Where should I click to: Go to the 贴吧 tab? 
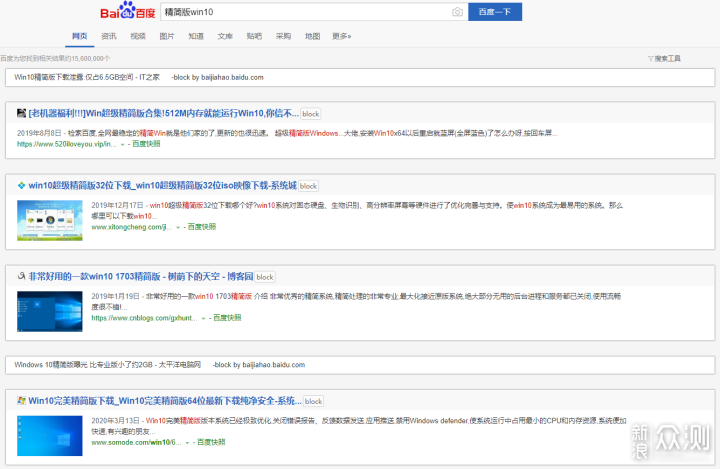(254, 36)
